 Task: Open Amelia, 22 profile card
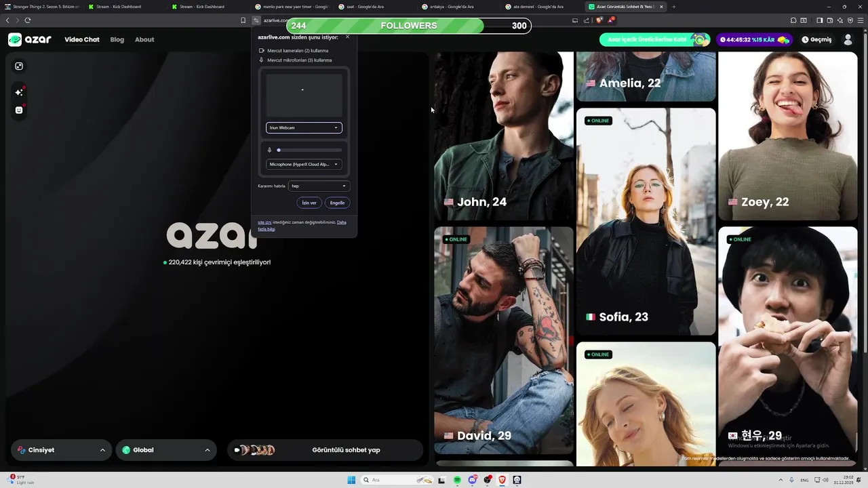point(646,77)
